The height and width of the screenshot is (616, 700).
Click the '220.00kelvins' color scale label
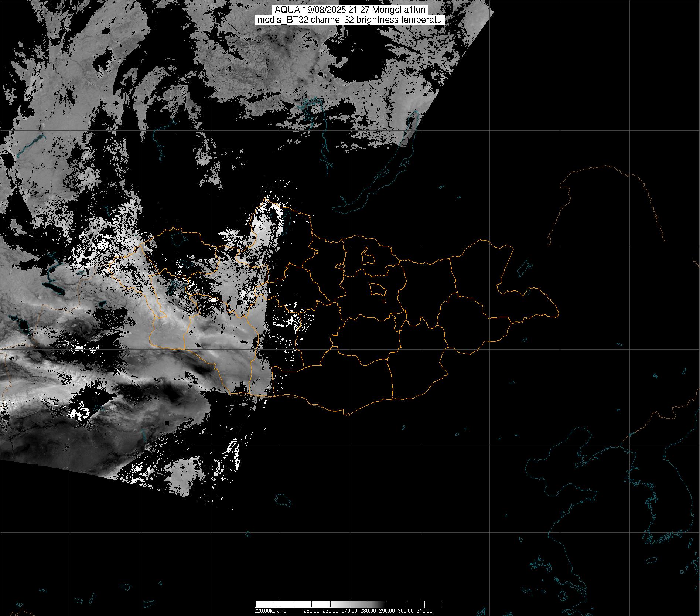(270, 610)
